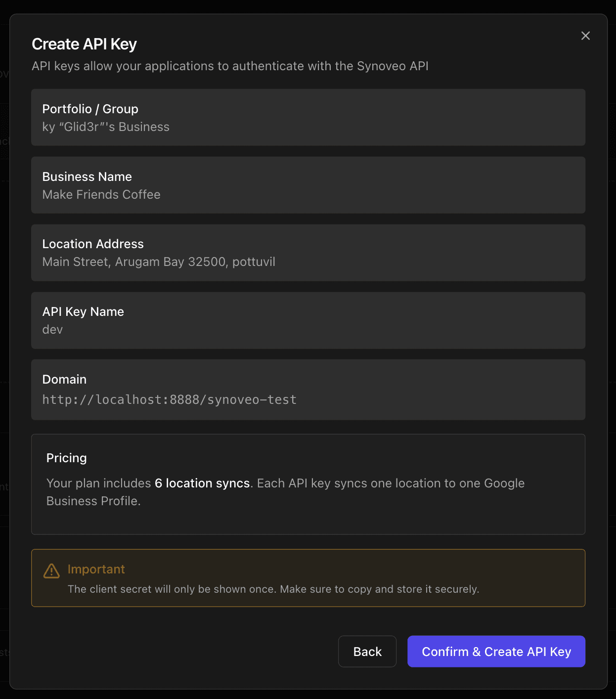
Task: Click the warning triangle icon
Action: [51, 571]
